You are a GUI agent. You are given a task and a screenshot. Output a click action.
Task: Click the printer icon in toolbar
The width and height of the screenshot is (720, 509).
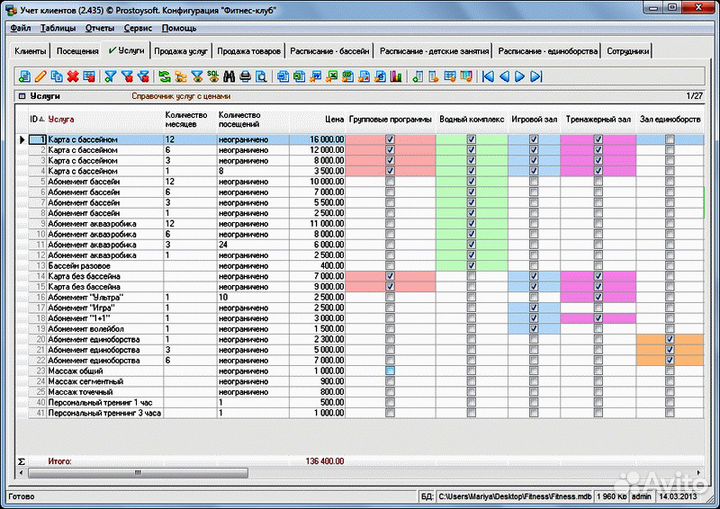coord(245,76)
